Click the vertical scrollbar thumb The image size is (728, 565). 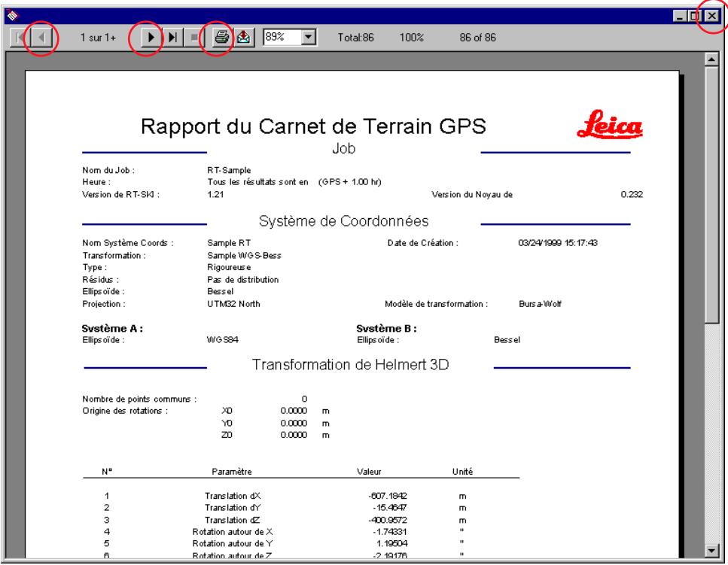(711, 194)
